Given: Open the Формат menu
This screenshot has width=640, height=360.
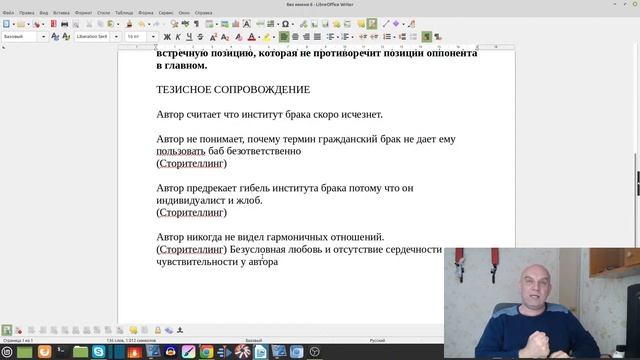Looking at the screenshot, I should click(83, 13).
